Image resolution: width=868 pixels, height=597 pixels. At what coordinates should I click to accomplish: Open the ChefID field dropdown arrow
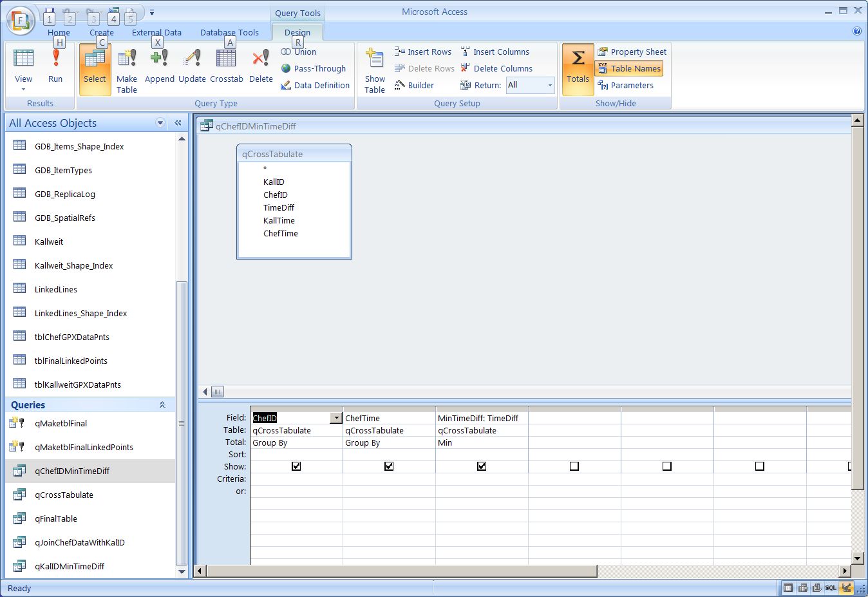point(336,418)
